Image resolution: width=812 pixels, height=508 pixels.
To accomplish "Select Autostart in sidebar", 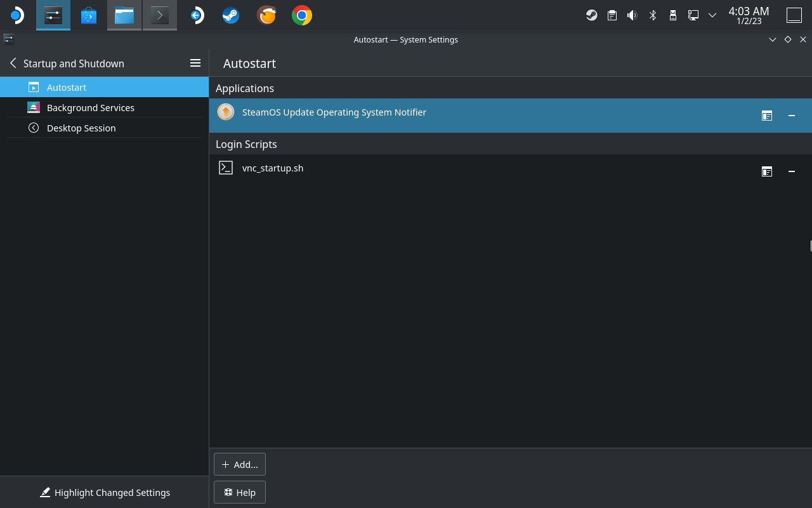I will 104,87.
